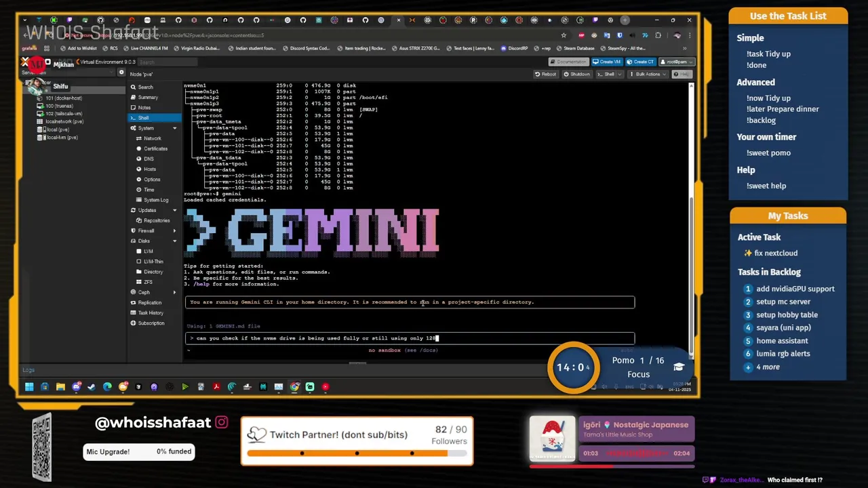Click the Create VM button
This screenshot has height=488, width=868.
606,62
